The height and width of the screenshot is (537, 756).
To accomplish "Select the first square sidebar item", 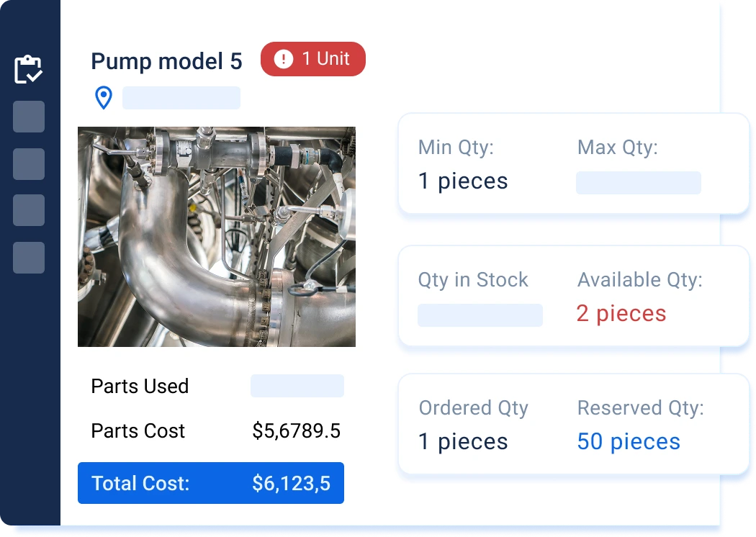I will click(29, 117).
